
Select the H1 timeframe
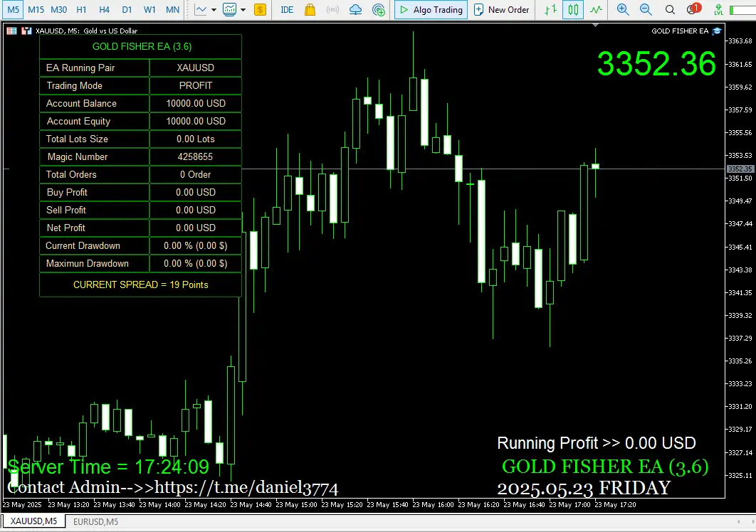point(82,10)
